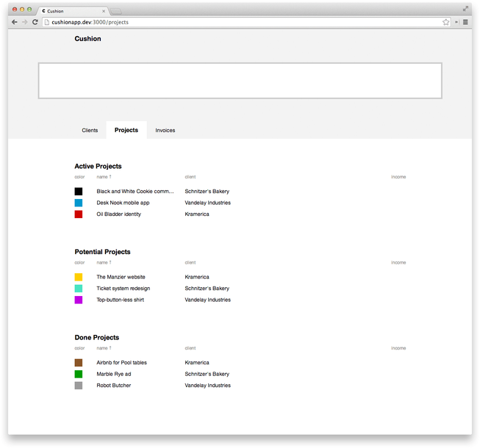
Task: Click the extensions overflow chevron icon
Action: [x=456, y=22]
